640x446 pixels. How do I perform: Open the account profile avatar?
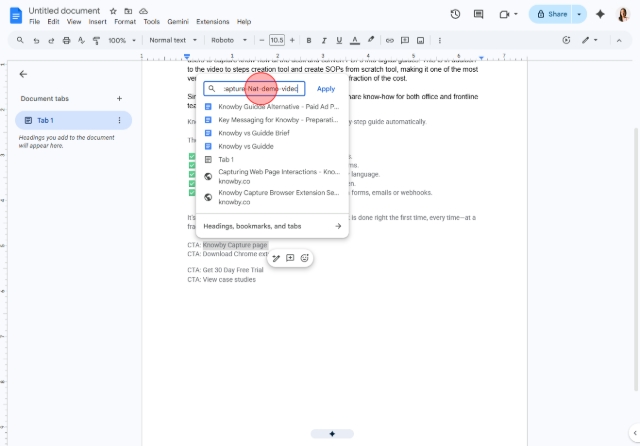click(623, 14)
